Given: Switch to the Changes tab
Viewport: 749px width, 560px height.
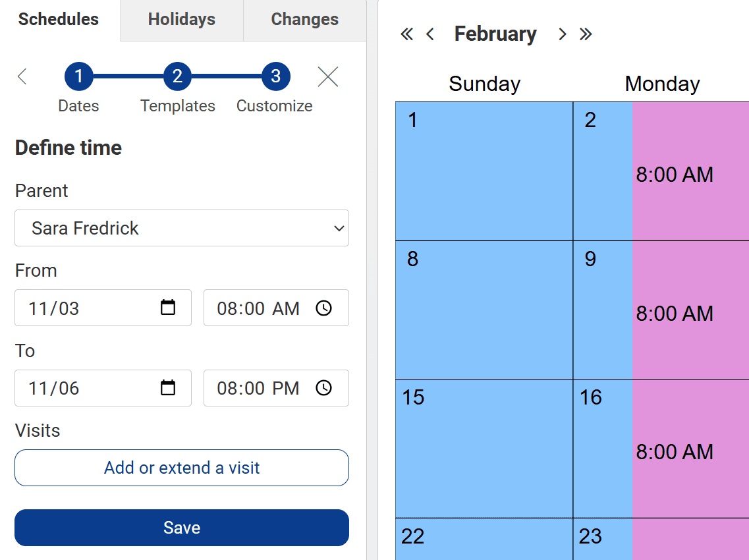Looking at the screenshot, I should coord(304,20).
